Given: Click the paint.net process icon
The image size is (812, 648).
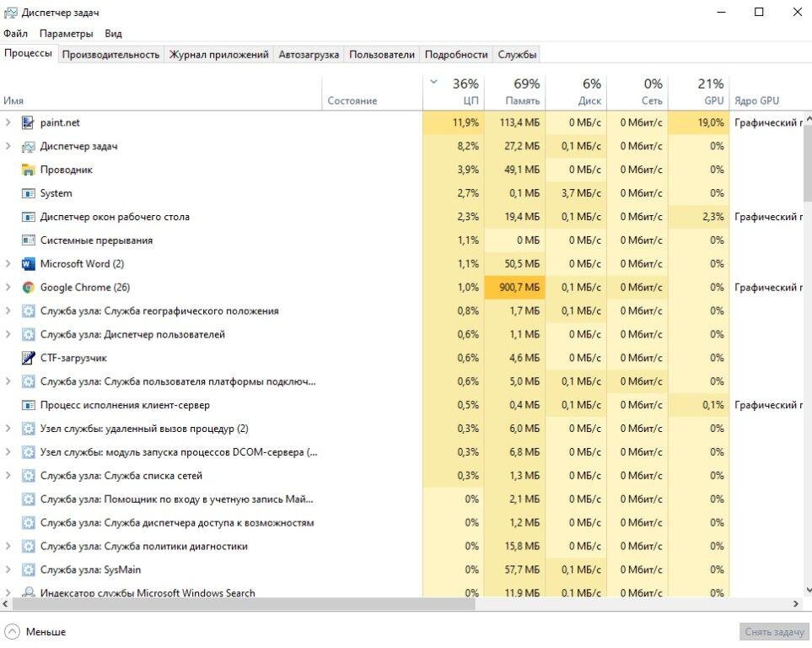Looking at the screenshot, I should click(x=28, y=123).
